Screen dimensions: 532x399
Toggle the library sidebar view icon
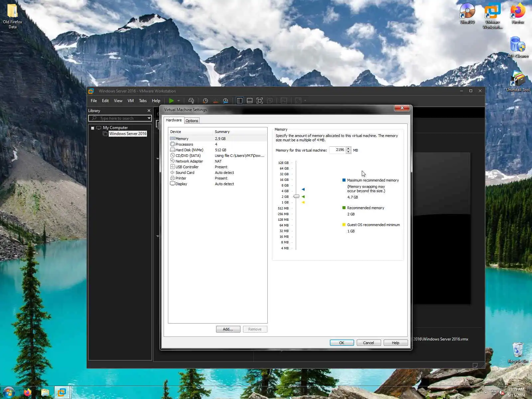tap(239, 101)
